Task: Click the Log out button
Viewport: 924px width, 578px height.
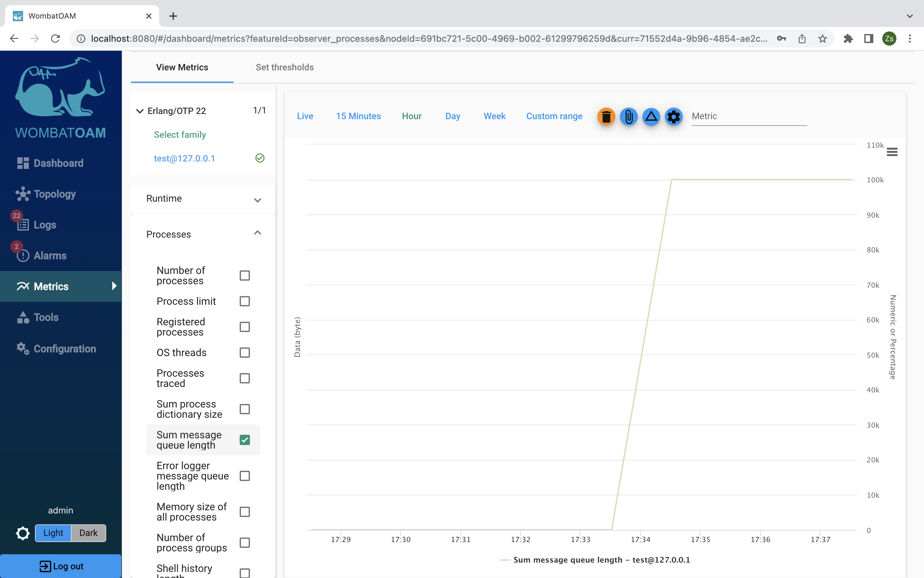Action: [x=61, y=566]
